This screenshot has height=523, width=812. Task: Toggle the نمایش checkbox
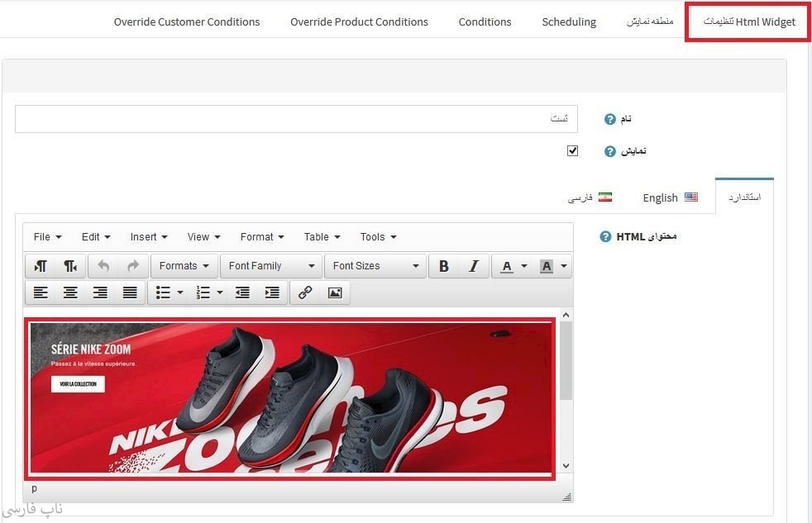click(x=572, y=151)
